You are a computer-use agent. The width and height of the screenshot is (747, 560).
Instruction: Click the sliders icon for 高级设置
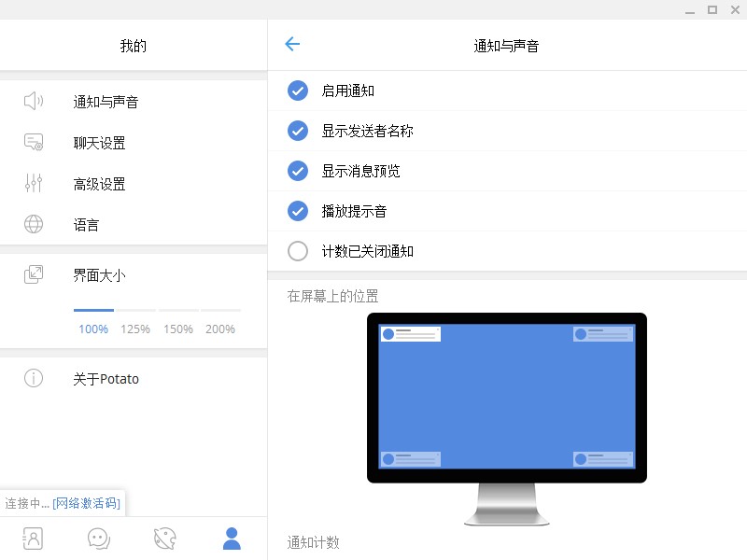pyautogui.click(x=34, y=183)
